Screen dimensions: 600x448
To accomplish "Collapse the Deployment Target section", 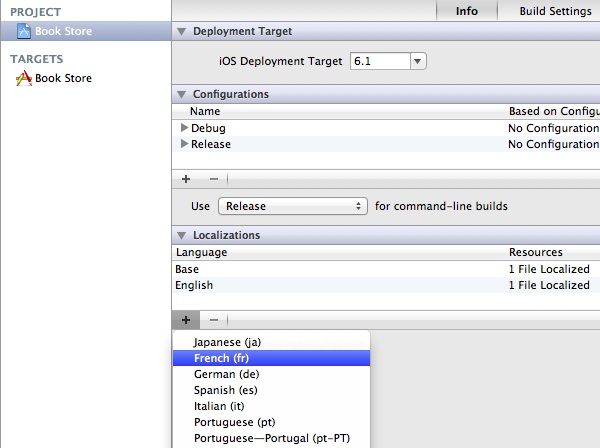I will pyautogui.click(x=181, y=32).
